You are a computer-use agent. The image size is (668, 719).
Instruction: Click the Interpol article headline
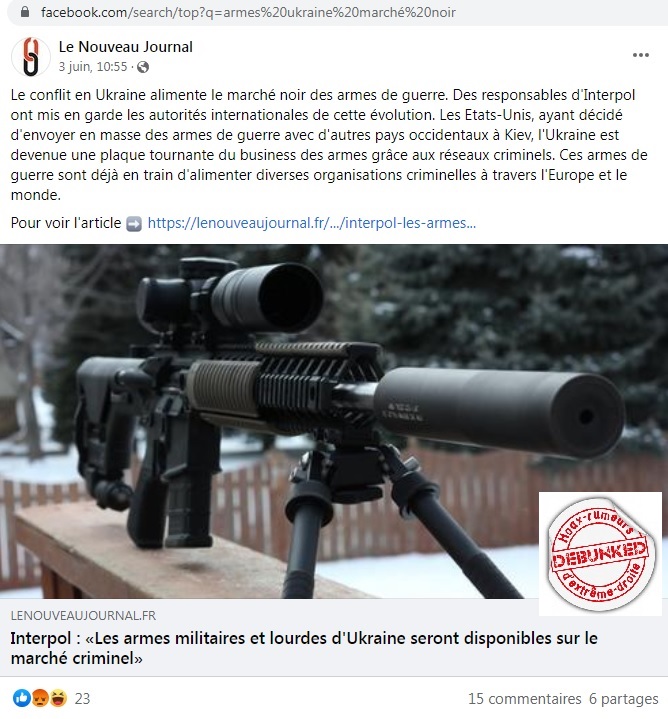304,648
